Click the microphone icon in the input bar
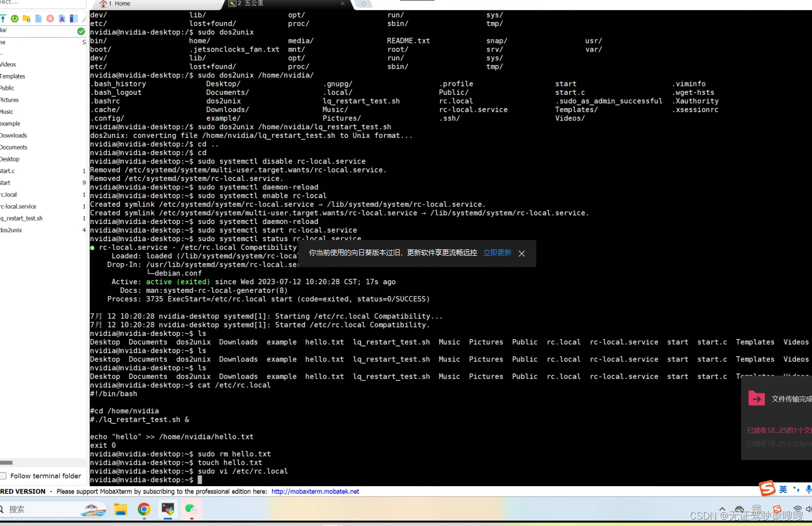This screenshot has width=812, height=526. 808,489
